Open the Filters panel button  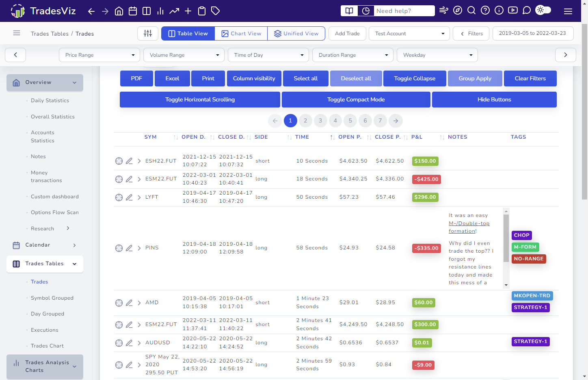click(x=471, y=34)
